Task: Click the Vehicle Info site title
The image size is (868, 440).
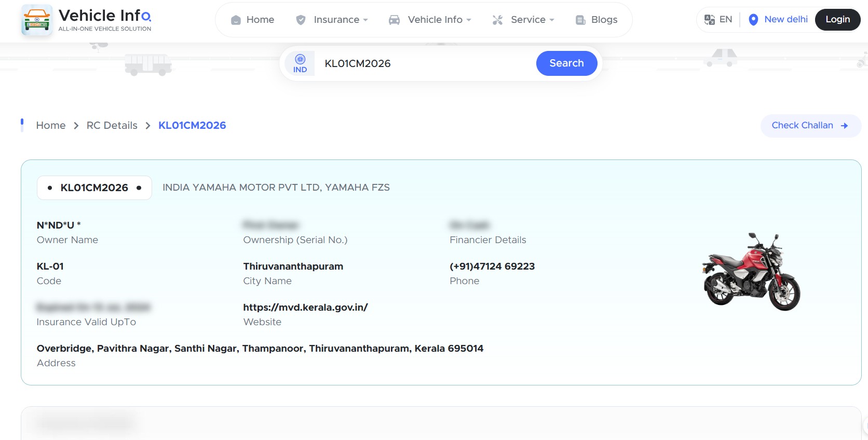Action: (x=105, y=15)
